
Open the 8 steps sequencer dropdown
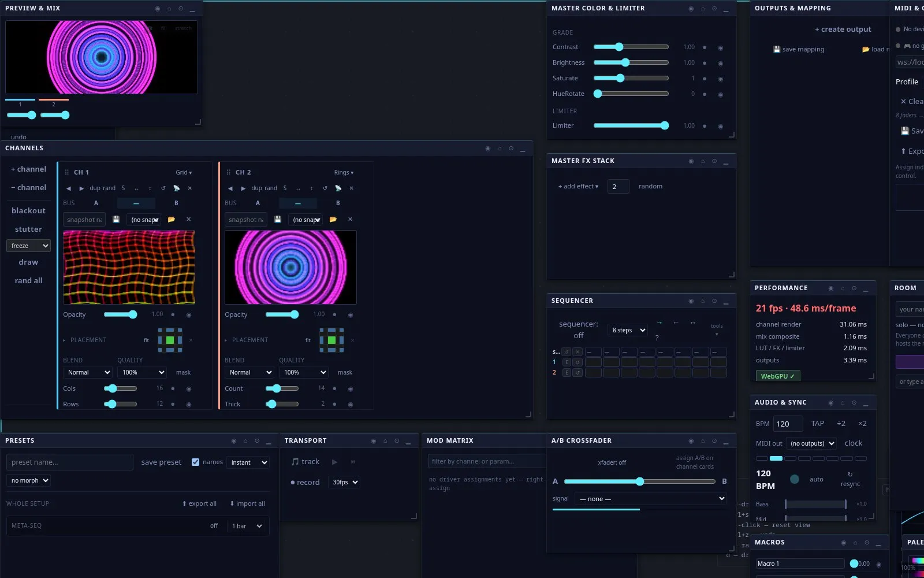(628, 331)
